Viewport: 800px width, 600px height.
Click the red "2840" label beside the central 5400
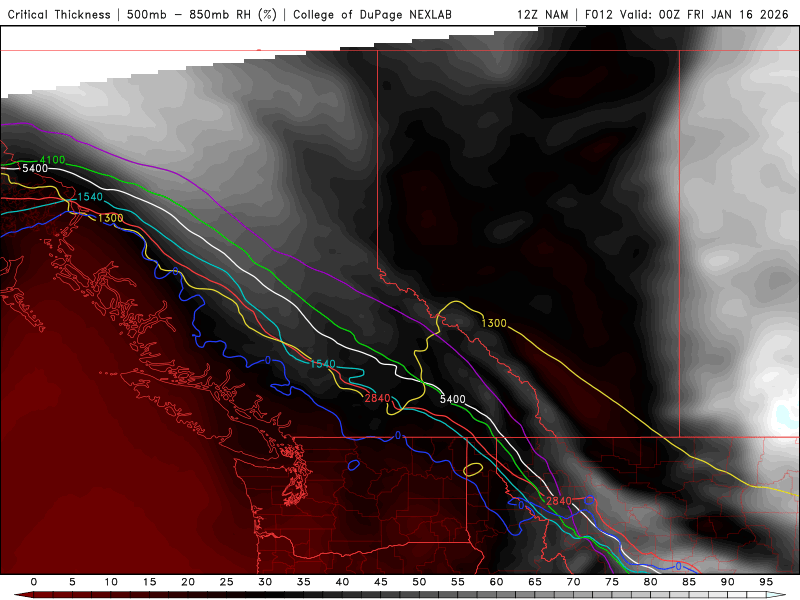click(378, 398)
